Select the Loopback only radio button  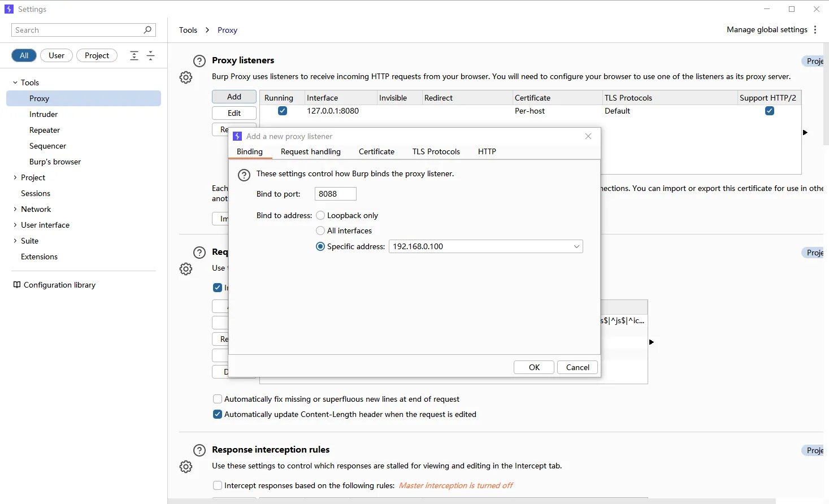pos(320,215)
